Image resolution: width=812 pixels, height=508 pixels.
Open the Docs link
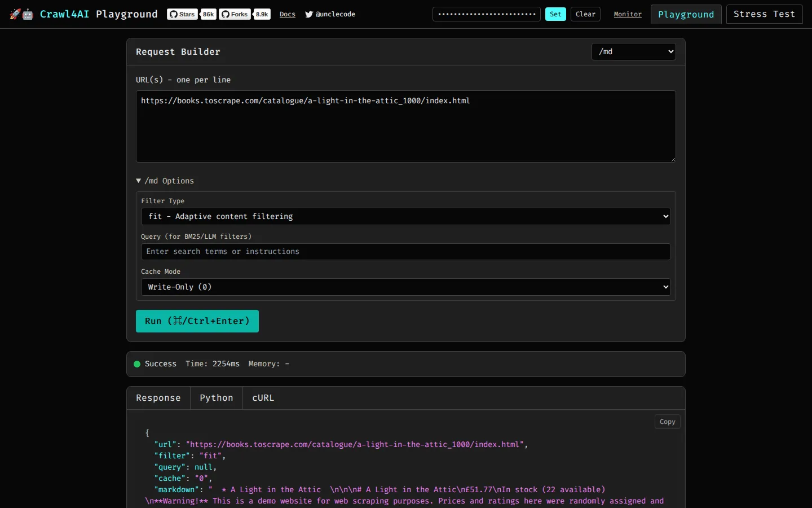coord(288,14)
